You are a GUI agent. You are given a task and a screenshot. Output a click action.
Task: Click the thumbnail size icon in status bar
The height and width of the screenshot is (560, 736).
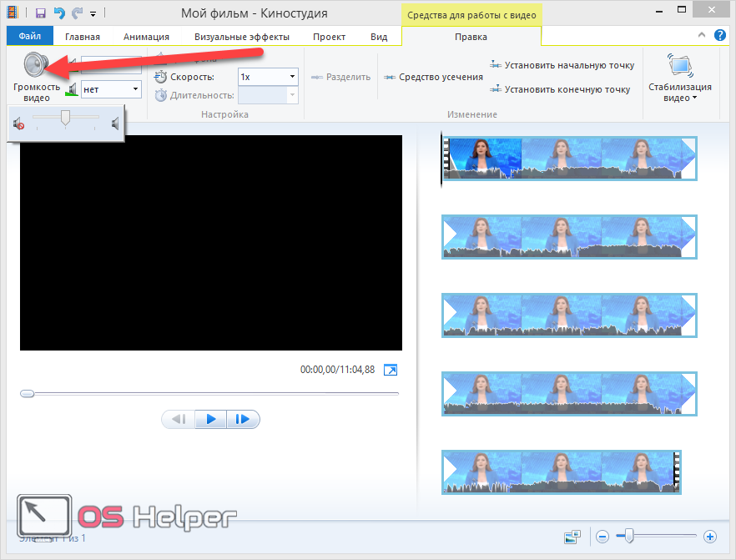(572, 537)
